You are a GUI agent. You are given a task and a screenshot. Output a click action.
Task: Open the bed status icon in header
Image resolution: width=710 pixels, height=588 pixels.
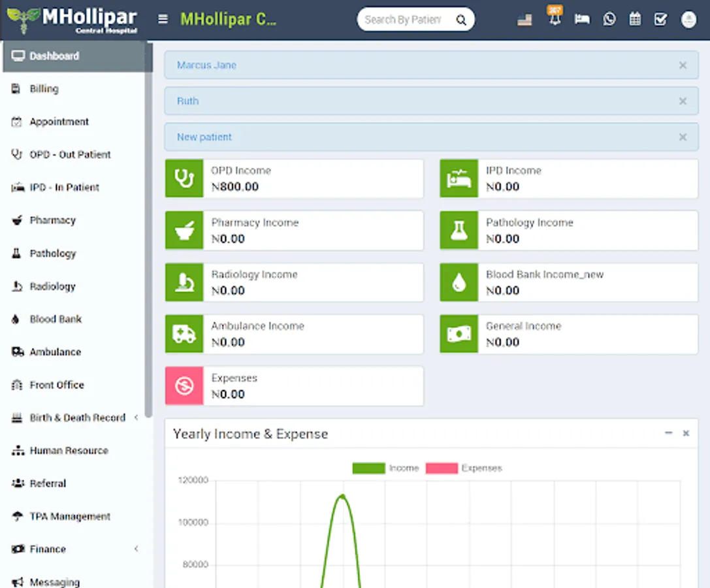click(x=582, y=19)
